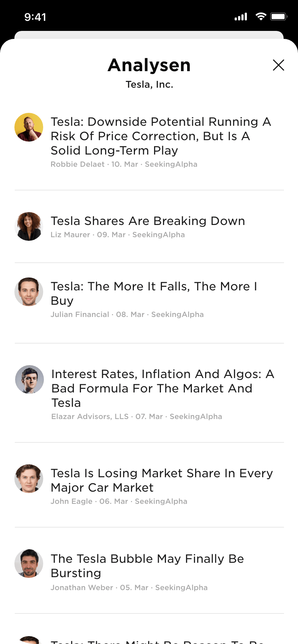The height and width of the screenshot is (644, 298).
Task: Tap the cellular signal bars icon
Action: [x=241, y=17]
